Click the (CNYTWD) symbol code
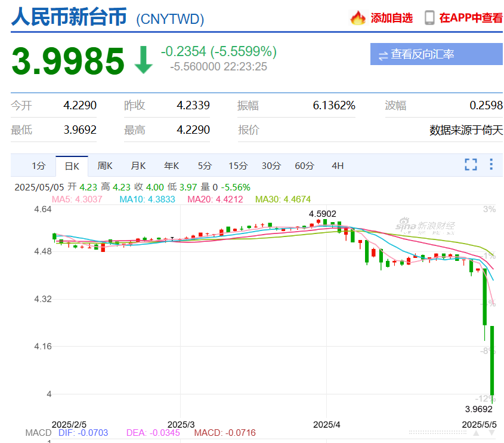This screenshot has width=504, height=443. [x=170, y=19]
